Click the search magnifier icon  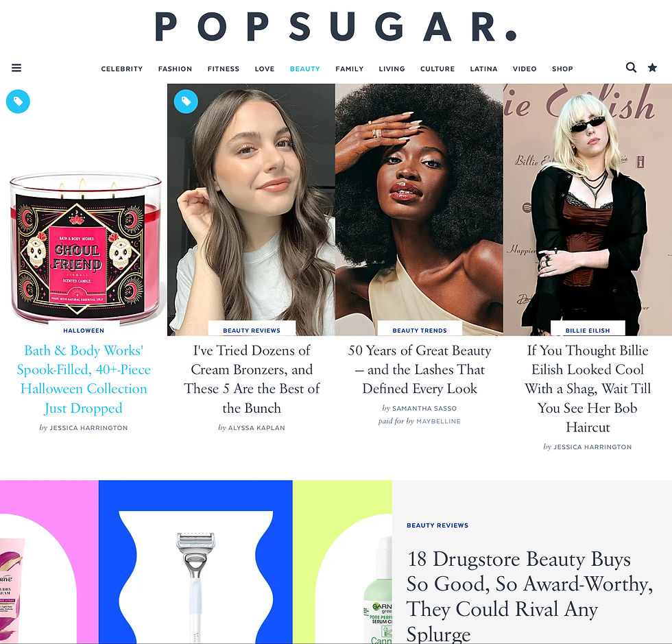631,67
